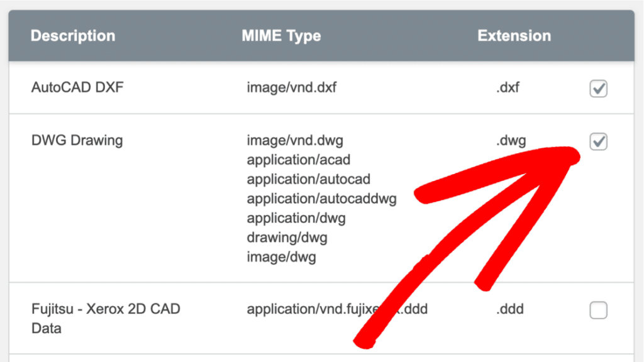
Task: Click the image/dwg MIME type line
Action: [281, 257]
